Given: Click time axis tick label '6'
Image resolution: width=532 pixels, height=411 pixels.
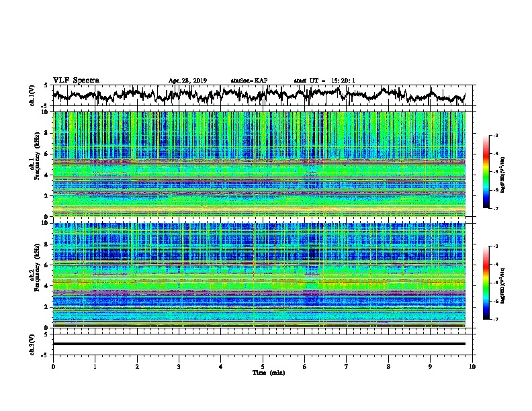Looking at the screenshot, I should [x=304, y=367].
